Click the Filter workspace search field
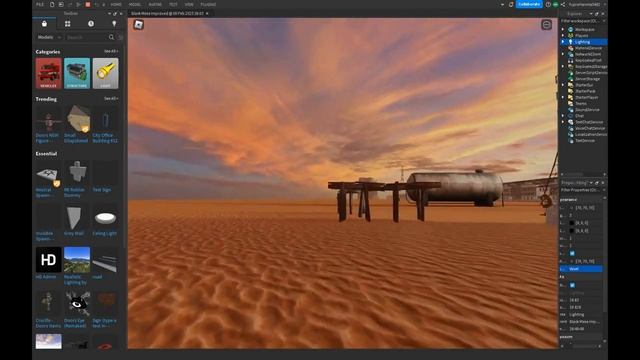Screen dimensions: 640x360 [x=582, y=20]
